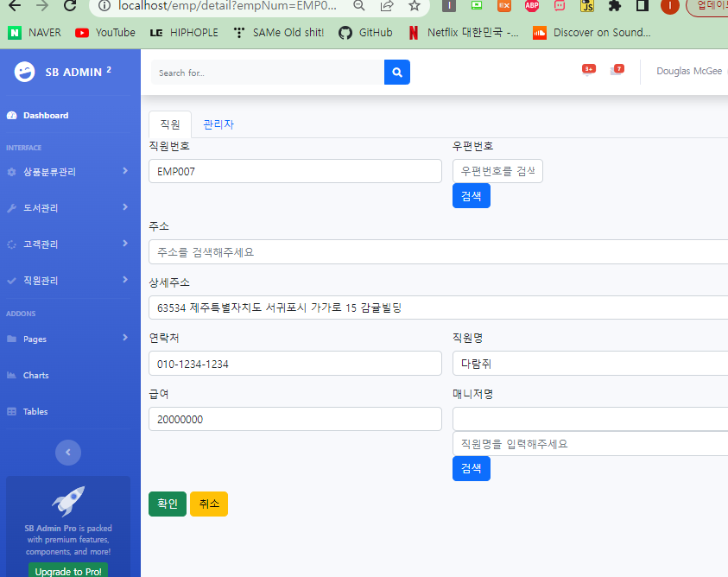Click the blue search magnifier button
This screenshot has height=577, width=728.
pyautogui.click(x=397, y=73)
